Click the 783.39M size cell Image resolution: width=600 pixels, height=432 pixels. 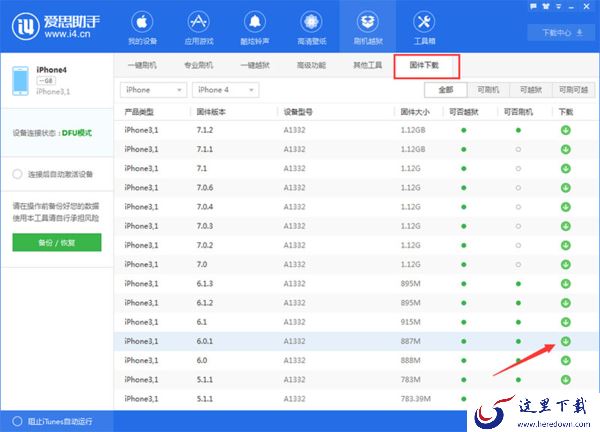tap(415, 399)
